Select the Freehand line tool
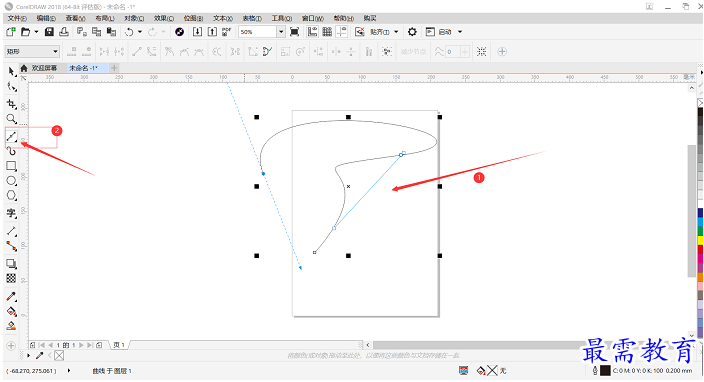This screenshot has width=704, height=382. click(11, 136)
